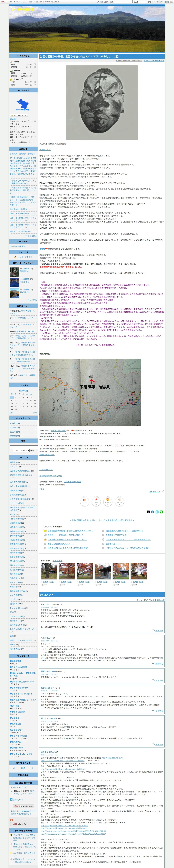Viewport: 174px width, 868px height.
Task: Open photo channel thumbnail ch 366805
Action: tap(14, 272)
